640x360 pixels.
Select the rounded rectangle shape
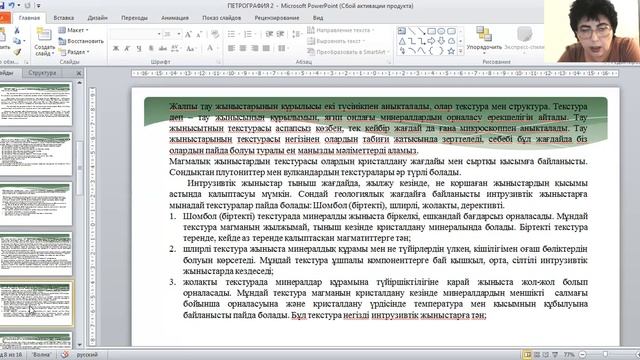[x=451, y=31]
